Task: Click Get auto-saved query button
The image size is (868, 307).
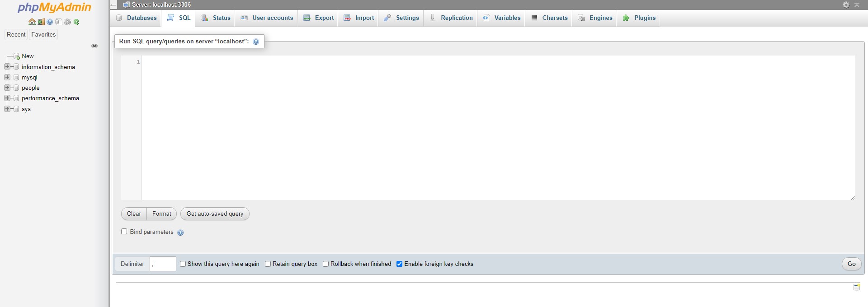Action: (x=215, y=214)
